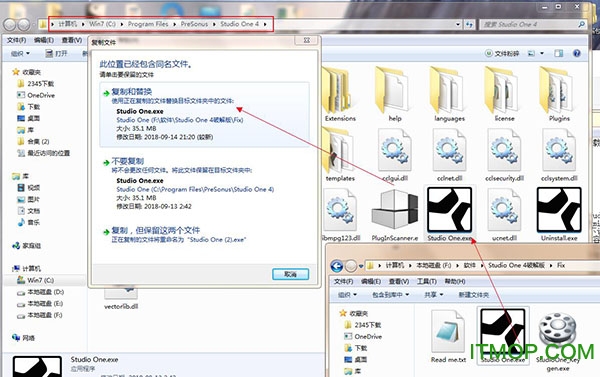Viewport: 600px width, 377px height.
Task: Open the Plugins folder
Action: (559, 94)
